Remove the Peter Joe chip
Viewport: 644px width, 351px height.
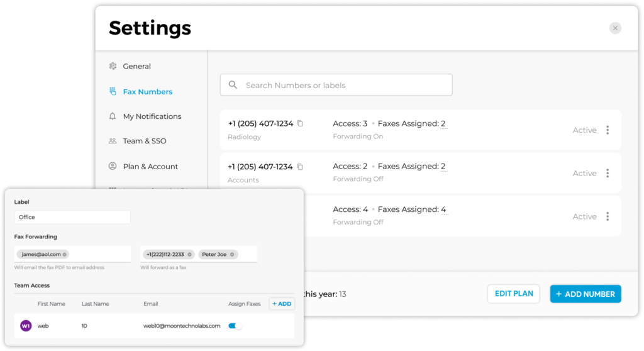tap(232, 254)
